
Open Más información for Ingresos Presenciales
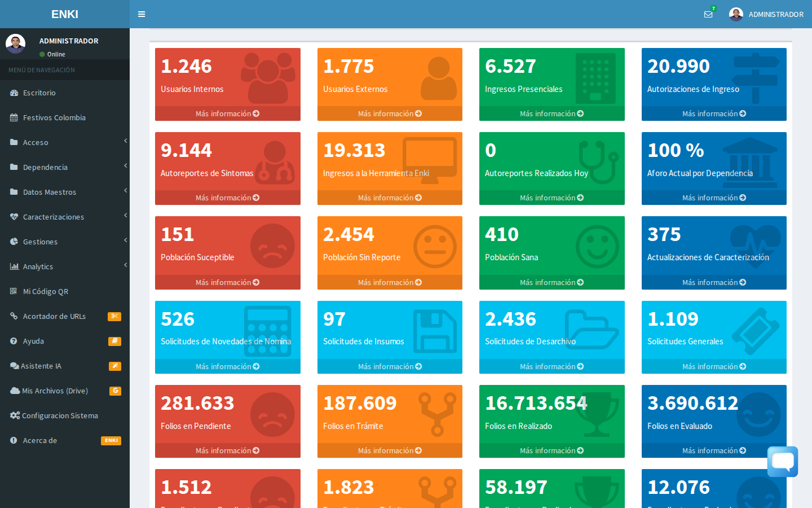click(552, 113)
